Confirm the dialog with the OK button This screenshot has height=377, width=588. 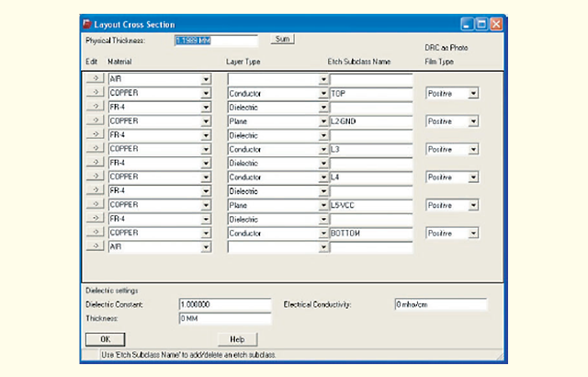105,339
